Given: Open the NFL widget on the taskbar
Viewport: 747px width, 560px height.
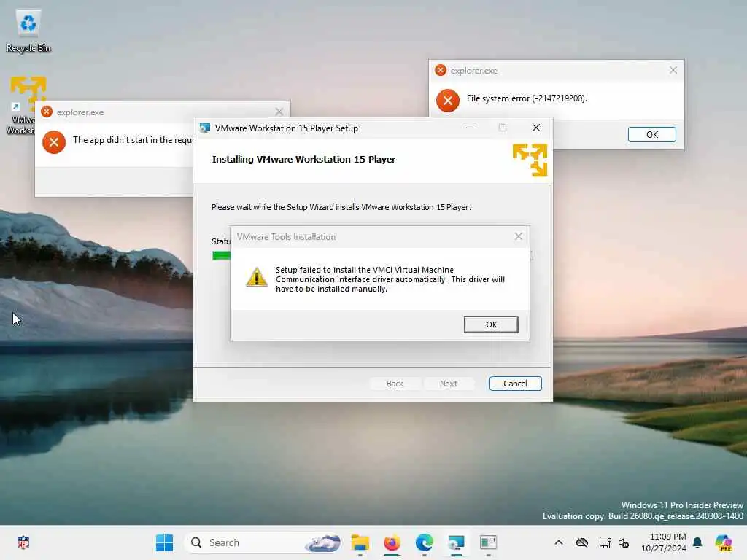Looking at the screenshot, I should (23, 542).
